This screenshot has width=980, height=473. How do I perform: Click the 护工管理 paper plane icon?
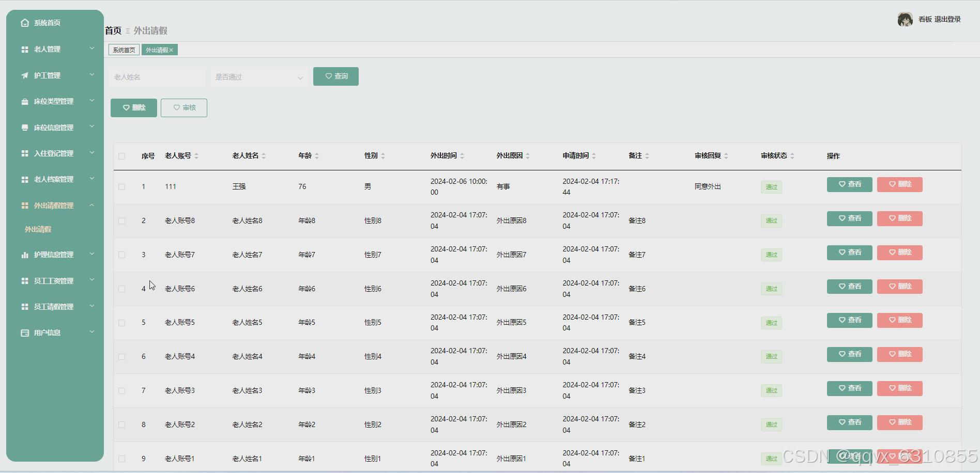[25, 75]
